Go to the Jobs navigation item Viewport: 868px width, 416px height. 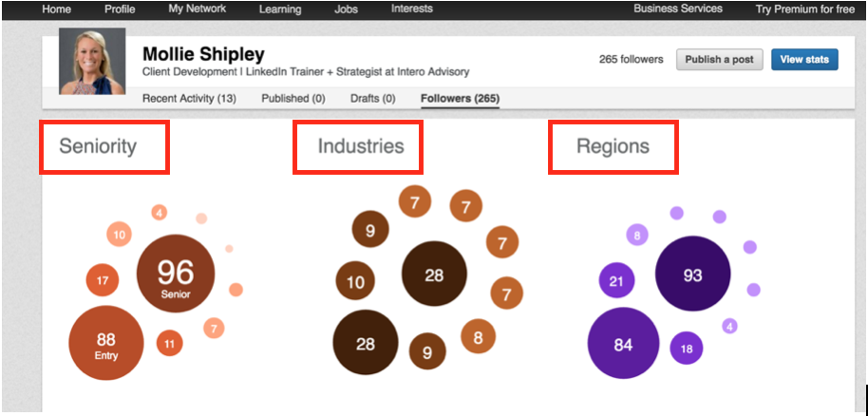(346, 9)
